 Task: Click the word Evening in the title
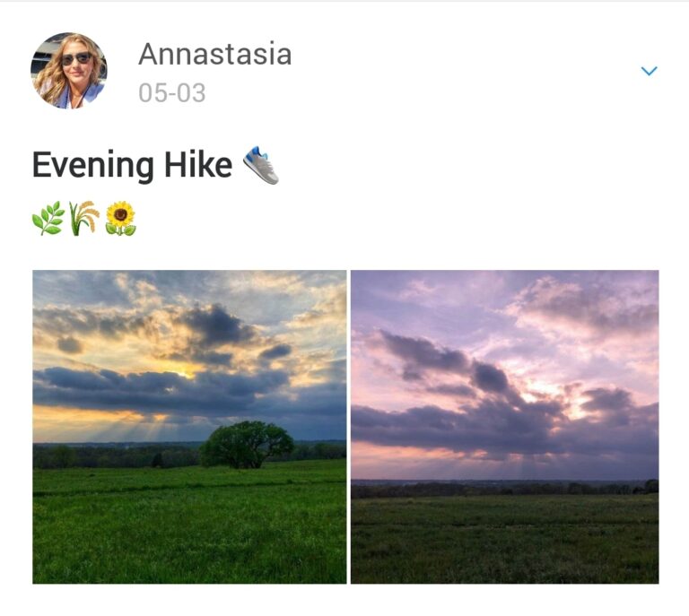[93, 166]
